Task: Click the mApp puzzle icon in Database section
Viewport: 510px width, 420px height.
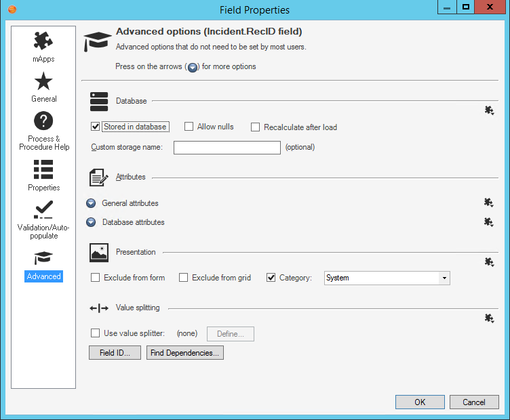Action: tap(489, 110)
